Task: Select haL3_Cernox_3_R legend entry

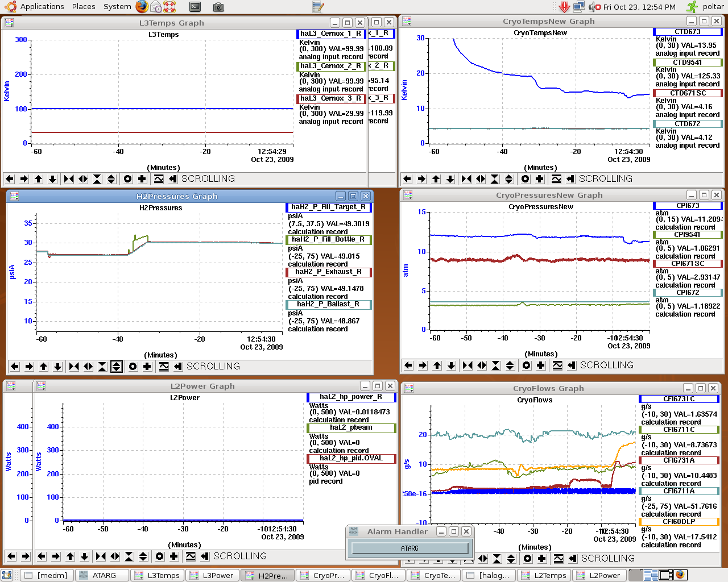Action: click(x=330, y=98)
